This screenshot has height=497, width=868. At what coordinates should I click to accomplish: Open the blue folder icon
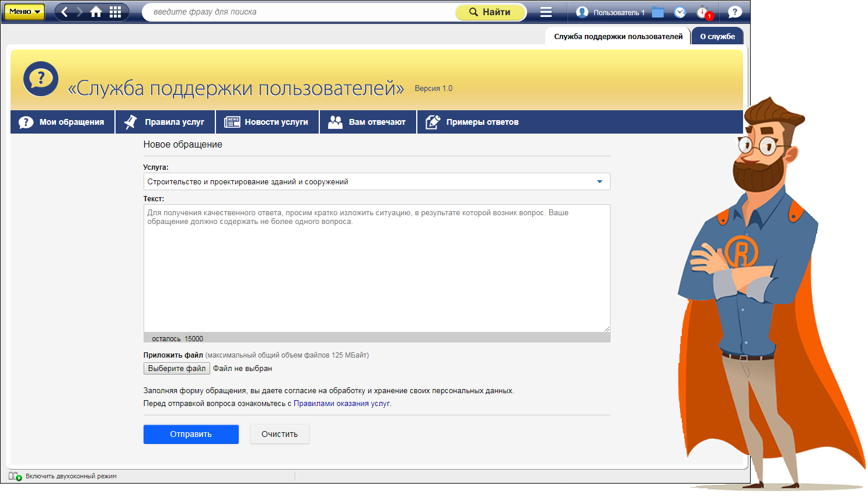(658, 12)
